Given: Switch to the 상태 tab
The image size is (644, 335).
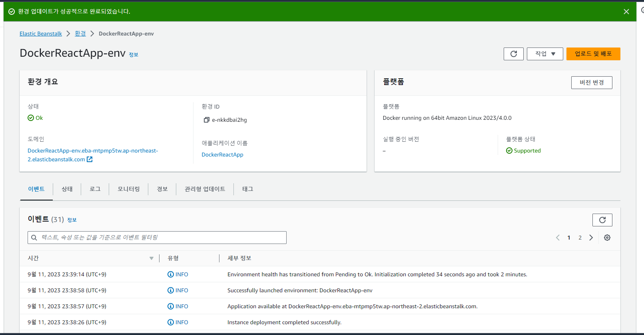Looking at the screenshot, I should (67, 189).
